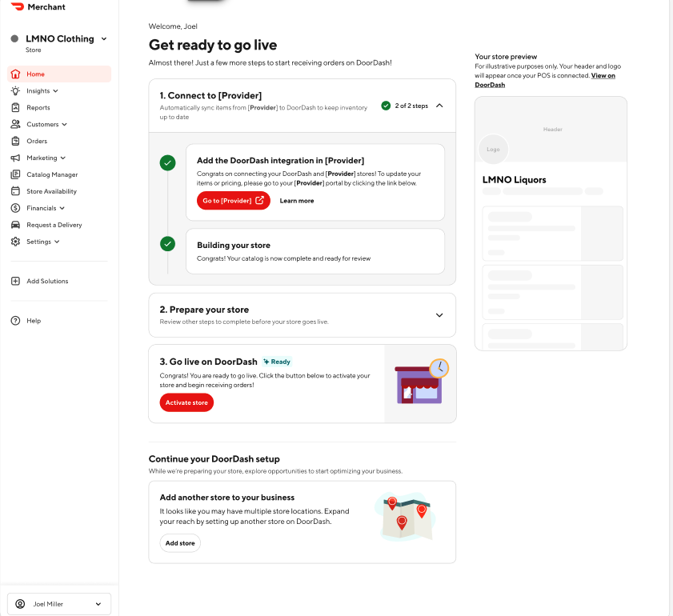
Task: Open Request a Delivery using its icon
Action: point(14,224)
